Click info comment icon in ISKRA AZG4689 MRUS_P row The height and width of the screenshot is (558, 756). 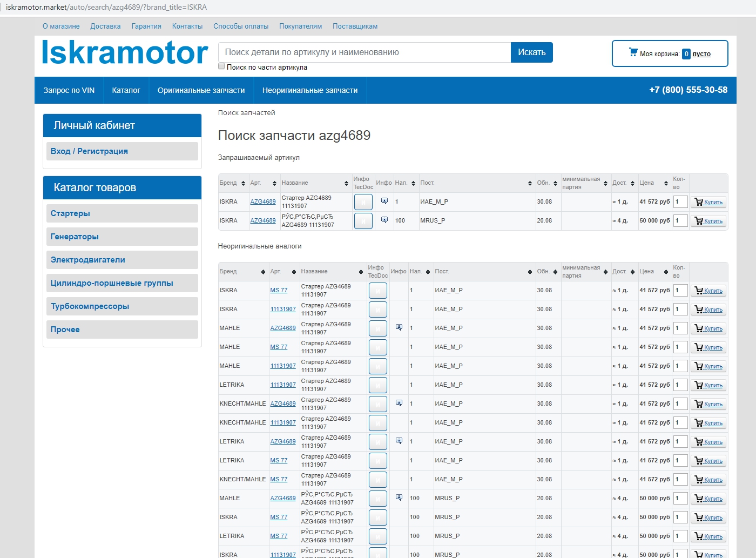pyautogui.click(x=384, y=220)
